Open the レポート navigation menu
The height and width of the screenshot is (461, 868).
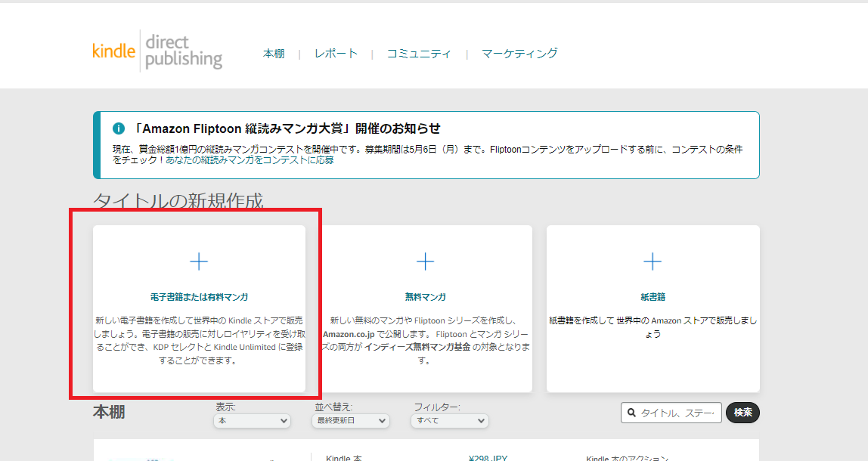[336, 54]
